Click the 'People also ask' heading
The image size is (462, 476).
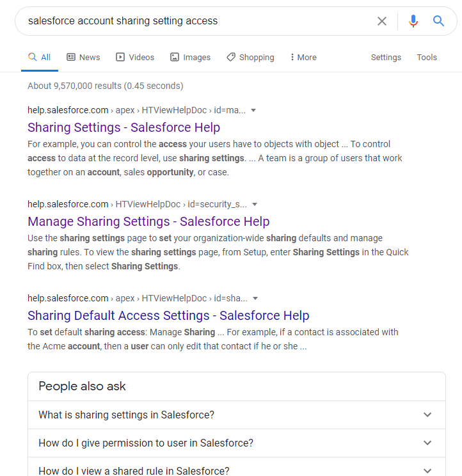(x=82, y=386)
